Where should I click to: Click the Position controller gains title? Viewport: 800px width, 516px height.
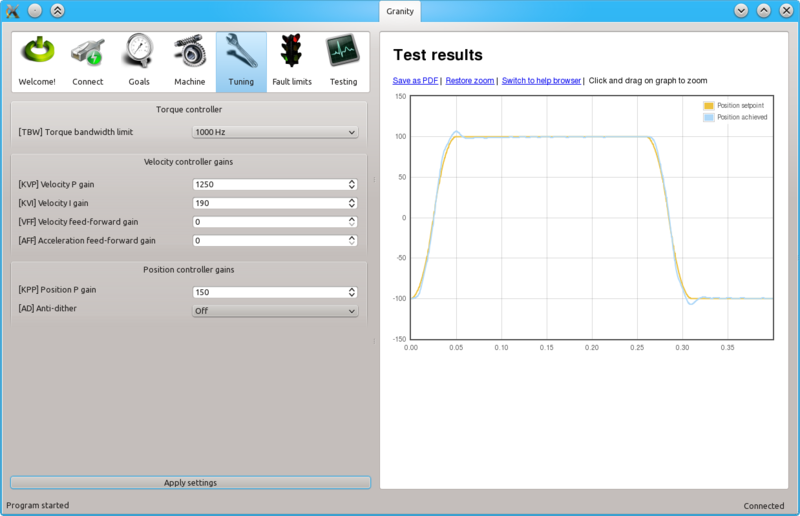click(x=188, y=269)
